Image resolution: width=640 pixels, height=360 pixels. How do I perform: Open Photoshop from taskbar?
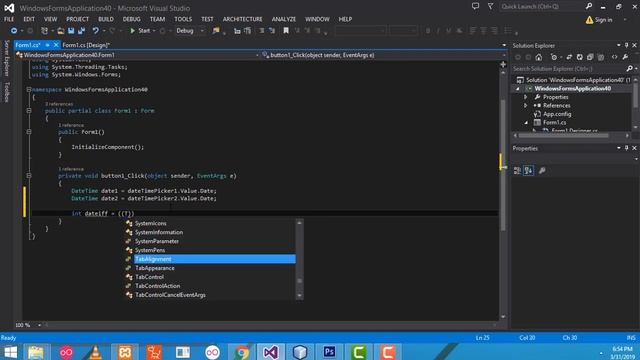pos(329,352)
